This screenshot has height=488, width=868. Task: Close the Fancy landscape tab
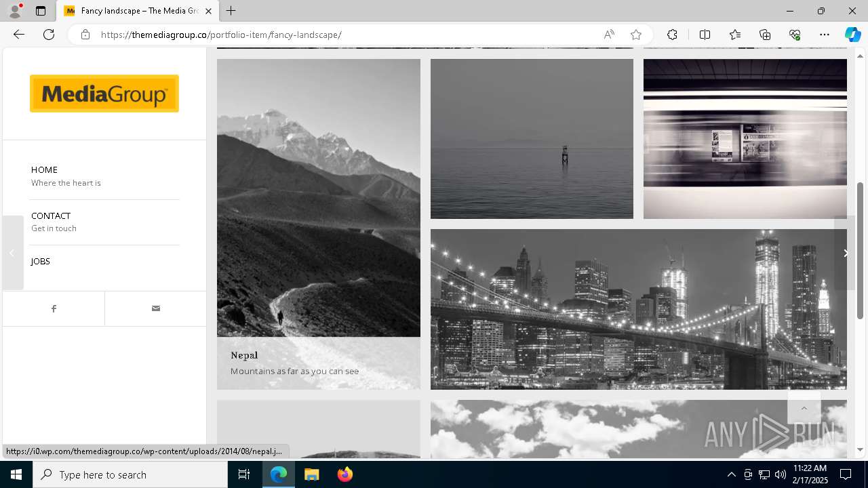pos(208,11)
